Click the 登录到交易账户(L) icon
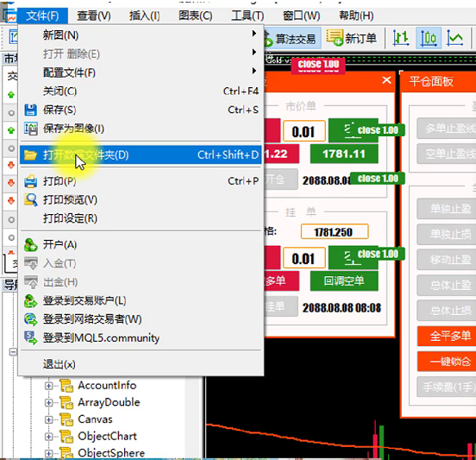 click(30, 301)
